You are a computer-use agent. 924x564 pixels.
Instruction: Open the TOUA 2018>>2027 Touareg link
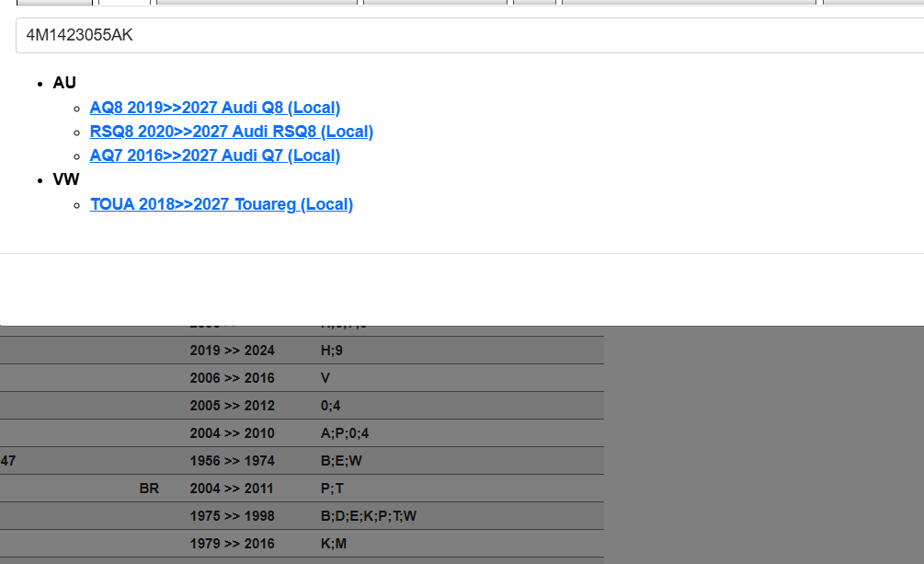[221, 204]
